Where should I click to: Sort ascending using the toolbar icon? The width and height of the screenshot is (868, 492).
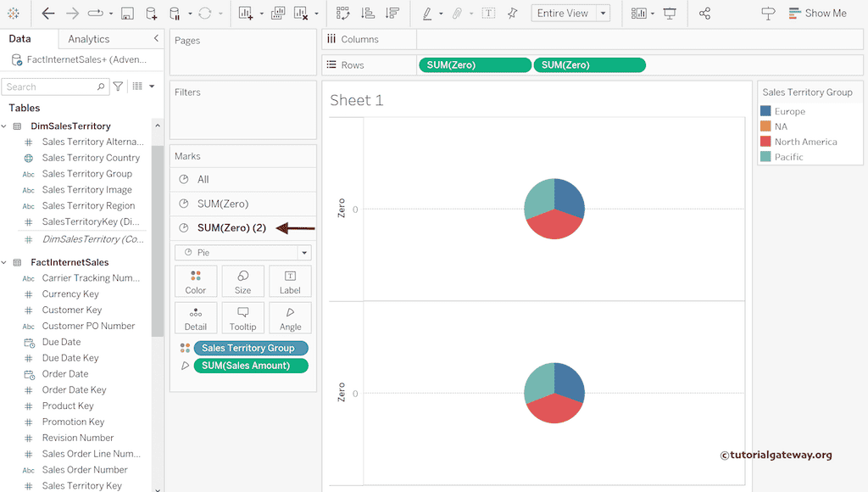coord(367,14)
